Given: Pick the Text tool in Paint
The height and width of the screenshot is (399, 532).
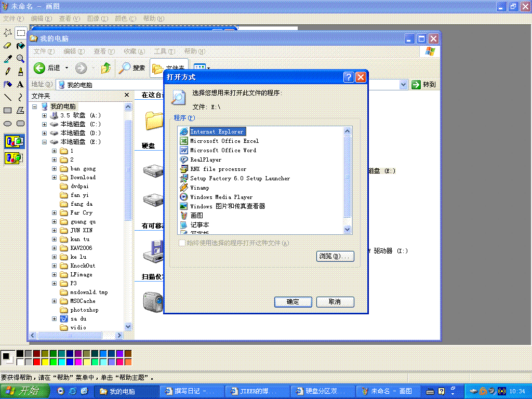Looking at the screenshot, I should [x=21, y=84].
